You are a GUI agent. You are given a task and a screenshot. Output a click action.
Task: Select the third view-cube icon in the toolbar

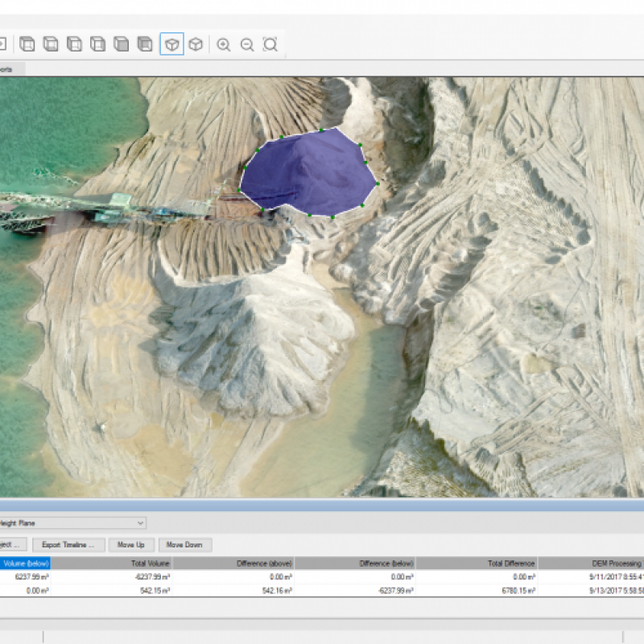[74, 44]
